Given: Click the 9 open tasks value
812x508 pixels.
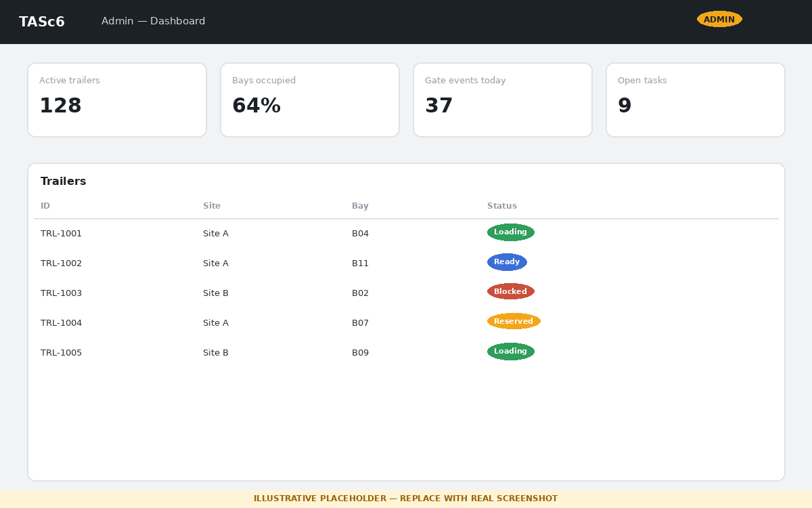Looking at the screenshot, I should 625,106.
